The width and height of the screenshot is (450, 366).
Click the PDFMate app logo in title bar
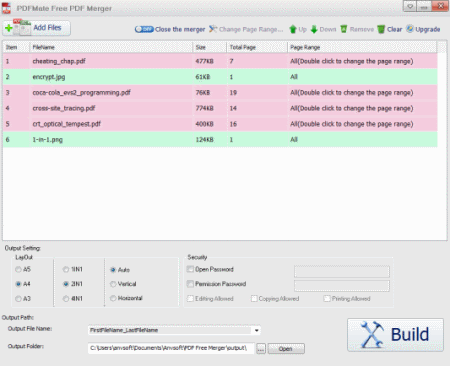tap(6, 8)
